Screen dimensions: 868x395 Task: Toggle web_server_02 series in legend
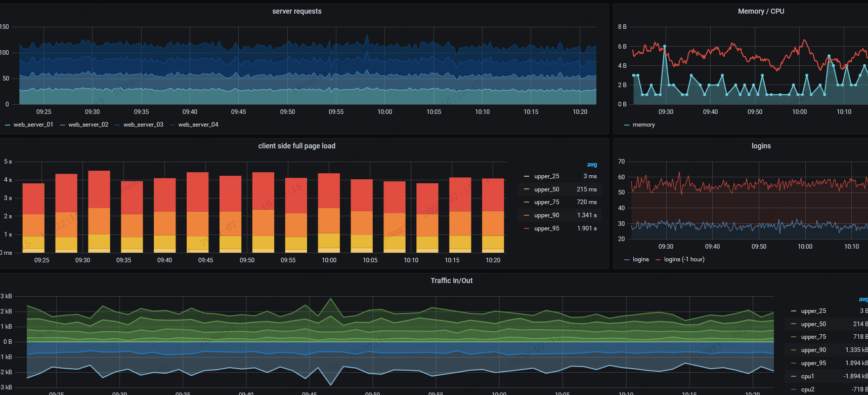[89, 125]
